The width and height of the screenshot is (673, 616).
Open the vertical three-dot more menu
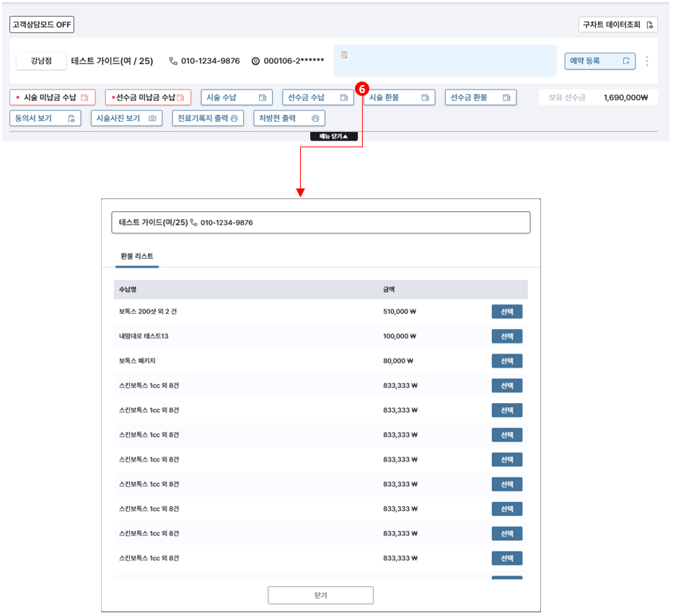pyautogui.click(x=647, y=61)
